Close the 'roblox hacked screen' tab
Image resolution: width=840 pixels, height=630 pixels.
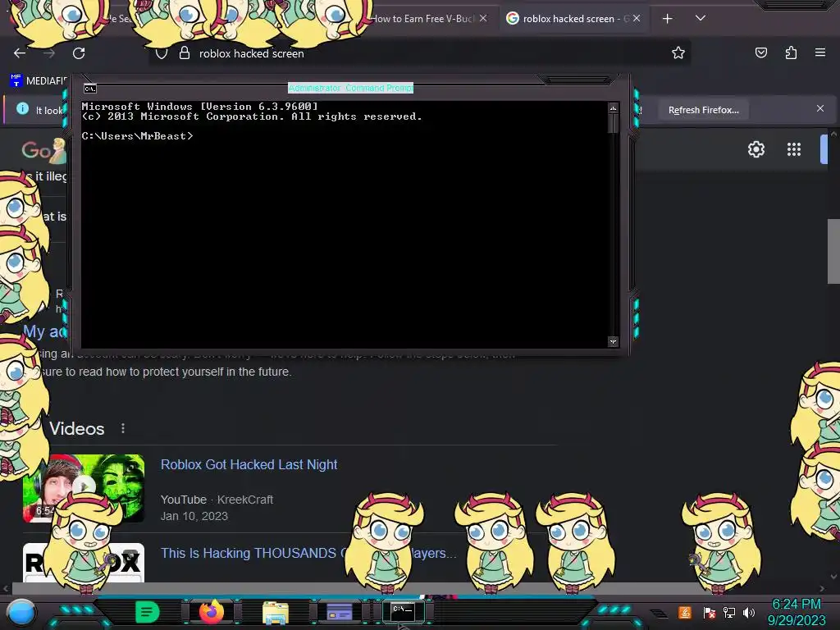[x=637, y=18]
